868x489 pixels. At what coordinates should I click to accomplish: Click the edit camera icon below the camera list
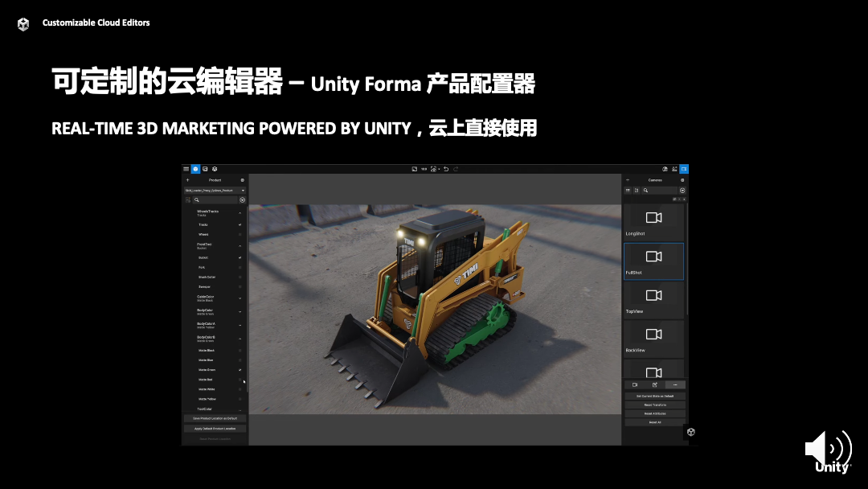tap(655, 384)
